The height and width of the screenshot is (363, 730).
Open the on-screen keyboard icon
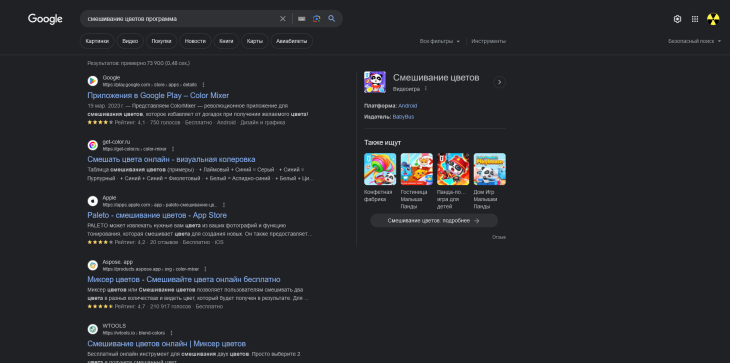point(302,19)
